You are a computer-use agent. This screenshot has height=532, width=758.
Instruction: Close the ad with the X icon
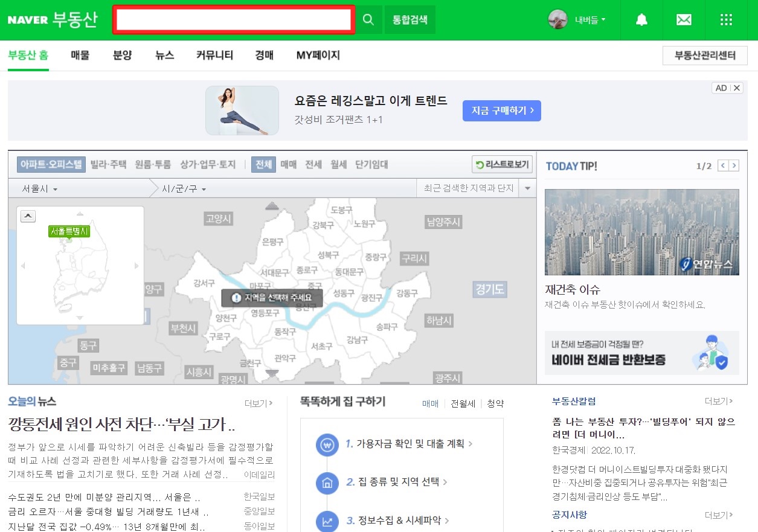coord(736,88)
